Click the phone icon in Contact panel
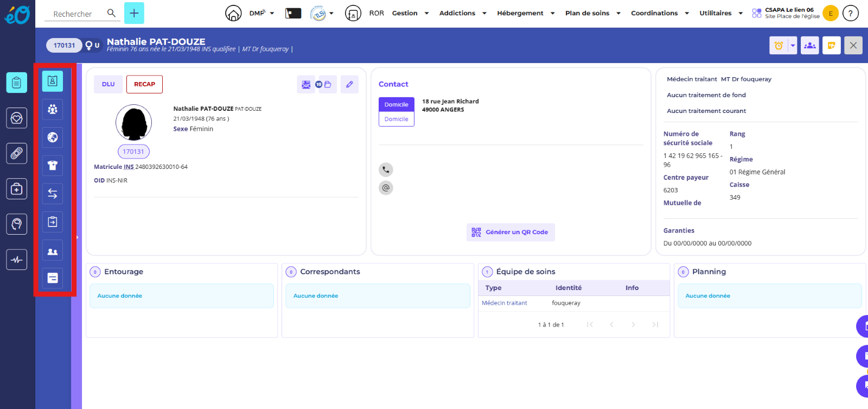Screen dimensions: 868x409 [x=386, y=169]
